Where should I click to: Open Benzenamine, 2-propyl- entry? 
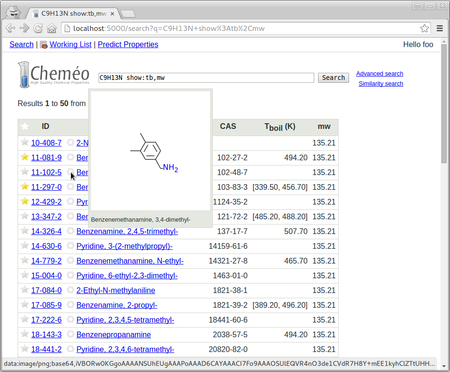click(x=117, y=305)
